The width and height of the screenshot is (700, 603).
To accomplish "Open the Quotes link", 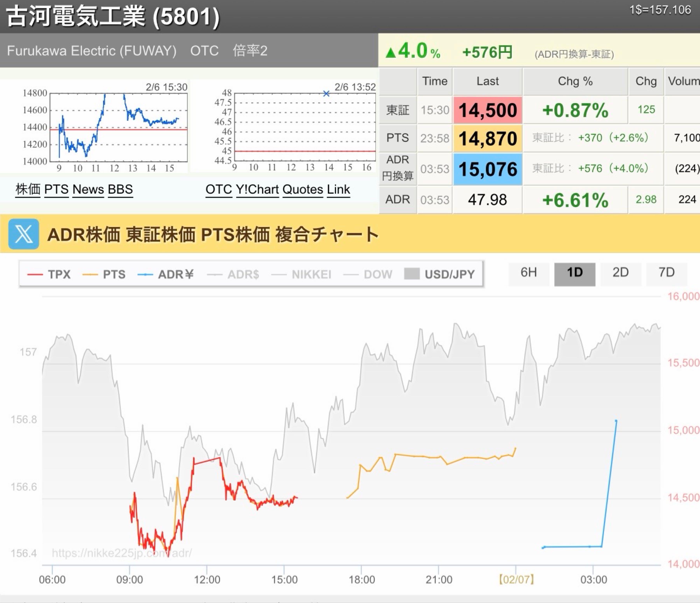I will pos(303,190).
